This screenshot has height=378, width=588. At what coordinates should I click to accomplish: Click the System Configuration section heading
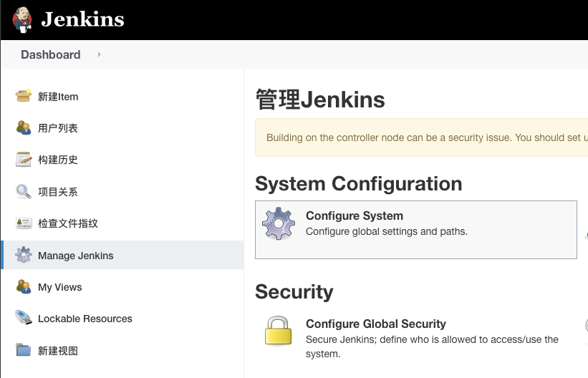(359, 184)
